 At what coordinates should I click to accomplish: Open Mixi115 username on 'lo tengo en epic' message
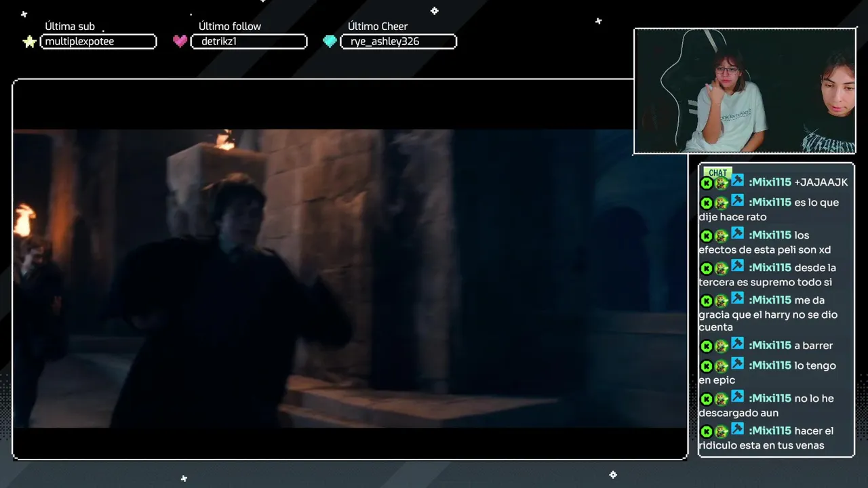point(770,365)
